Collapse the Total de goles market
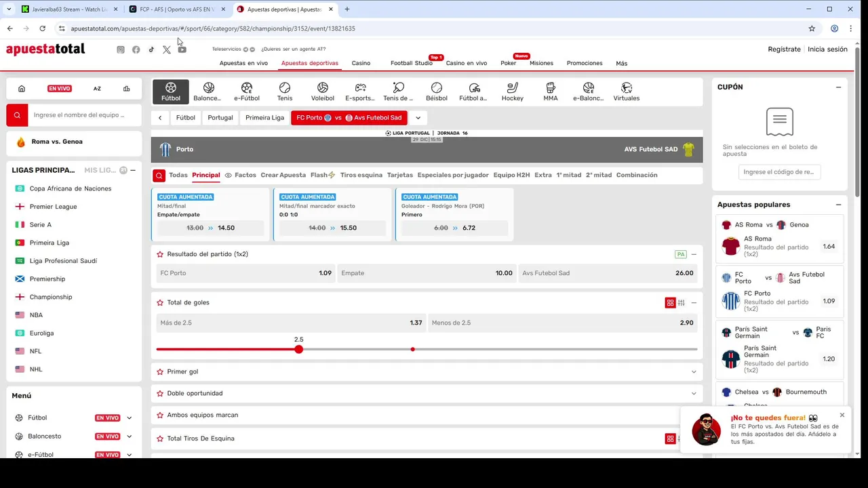The width and height of the screenshot is (868, 488). click(694, 303)
